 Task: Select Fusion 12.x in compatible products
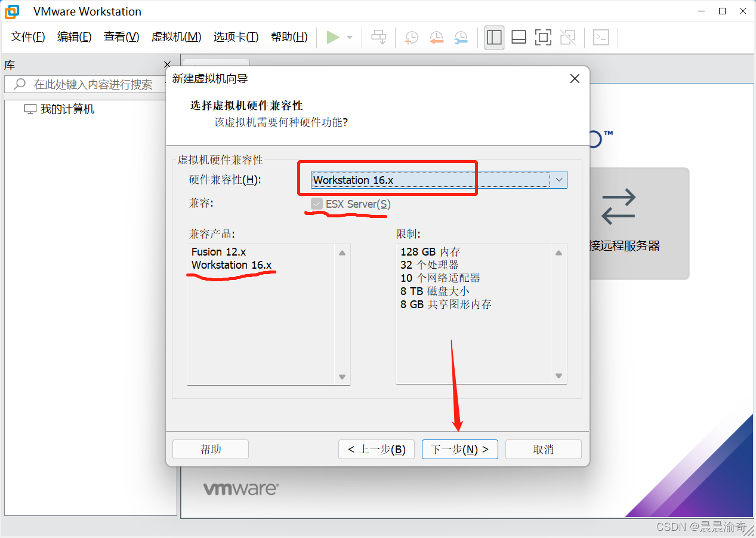218,252
